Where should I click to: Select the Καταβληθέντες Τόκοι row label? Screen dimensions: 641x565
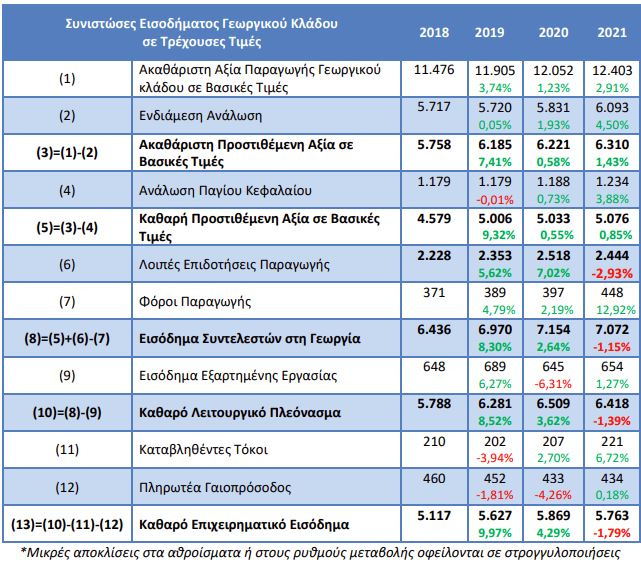click(x=204, y=450)
